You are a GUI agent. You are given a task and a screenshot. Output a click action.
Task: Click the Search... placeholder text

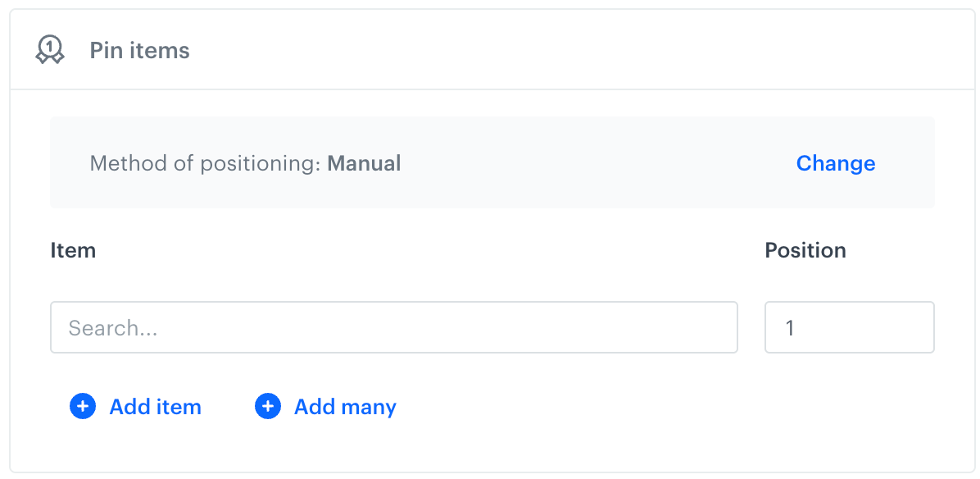(113, 328)
